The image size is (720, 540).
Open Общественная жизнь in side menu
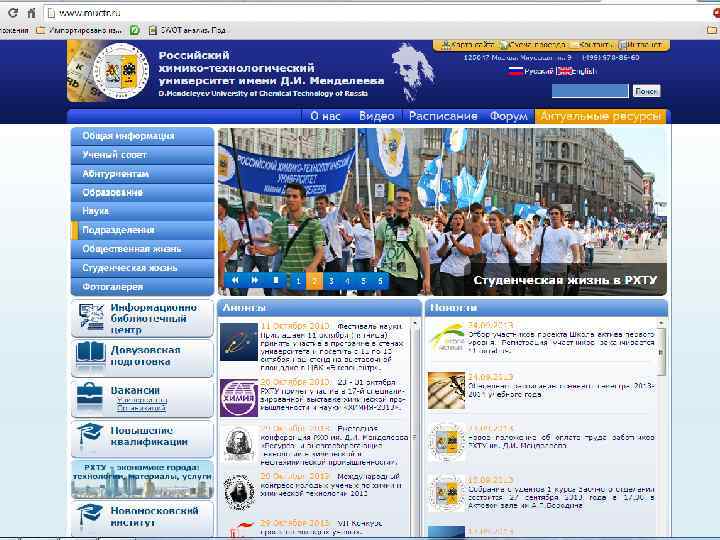coord(142,249)
